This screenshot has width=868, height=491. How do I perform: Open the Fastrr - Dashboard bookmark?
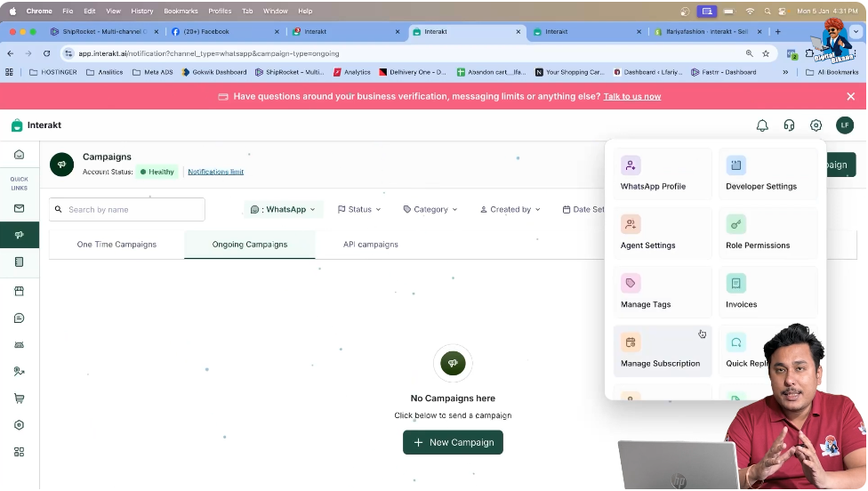click(x=724, y=72)
